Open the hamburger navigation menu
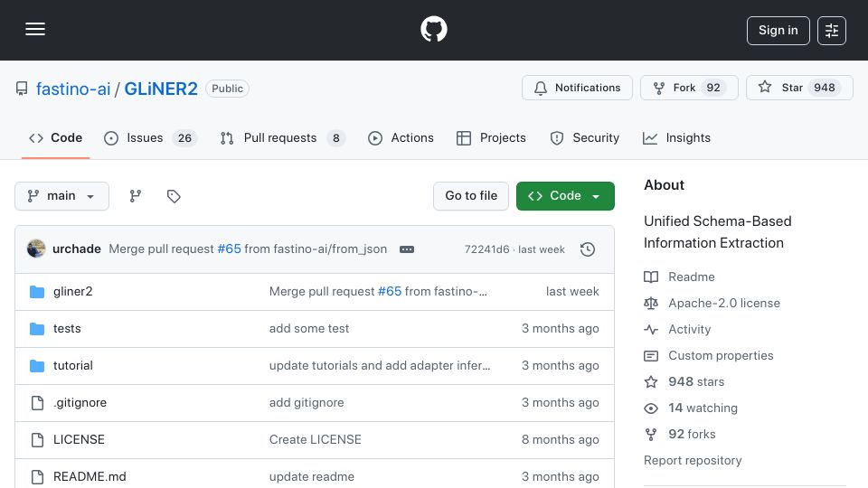 [35, 29]
